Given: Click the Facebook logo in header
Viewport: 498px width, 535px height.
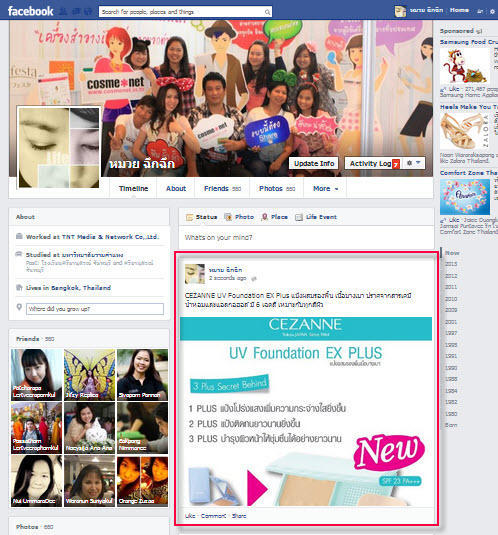Looking at the screenshot, I should click(30, 11).
